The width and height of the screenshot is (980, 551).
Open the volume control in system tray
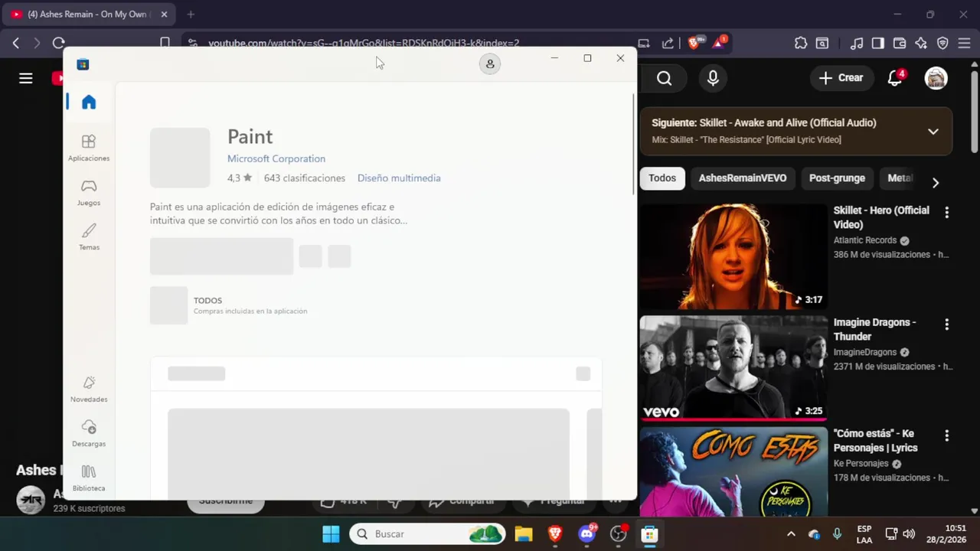click(x=909, y=534)
